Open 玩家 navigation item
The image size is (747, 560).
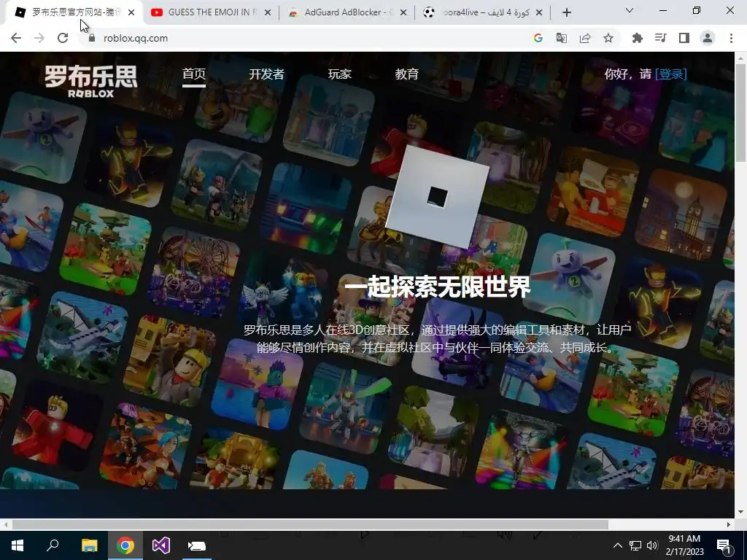(x=340, y=74)
